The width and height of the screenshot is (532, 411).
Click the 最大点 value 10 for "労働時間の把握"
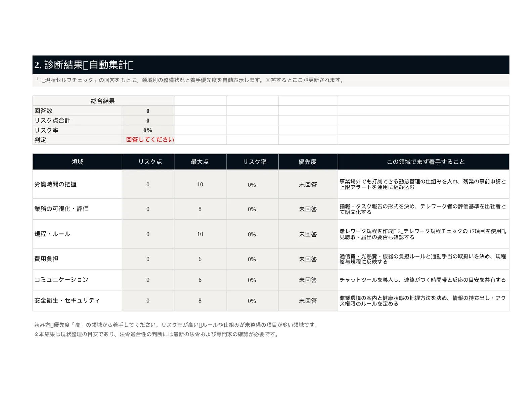tap(200, 184)
